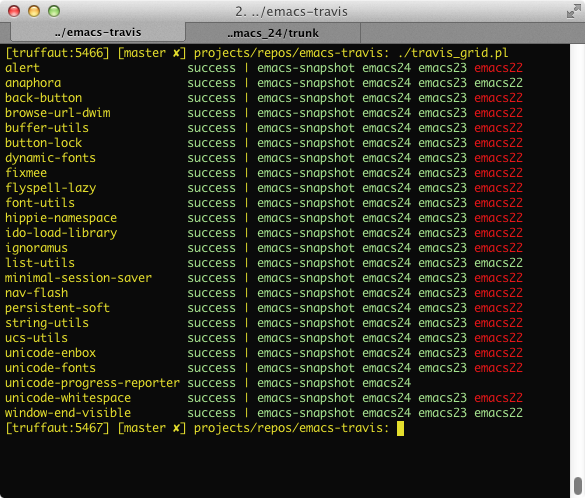This screenshot has width=585, height=498.
Task: Click the red emacs22 entry on alert row
Action: [498, 68]
